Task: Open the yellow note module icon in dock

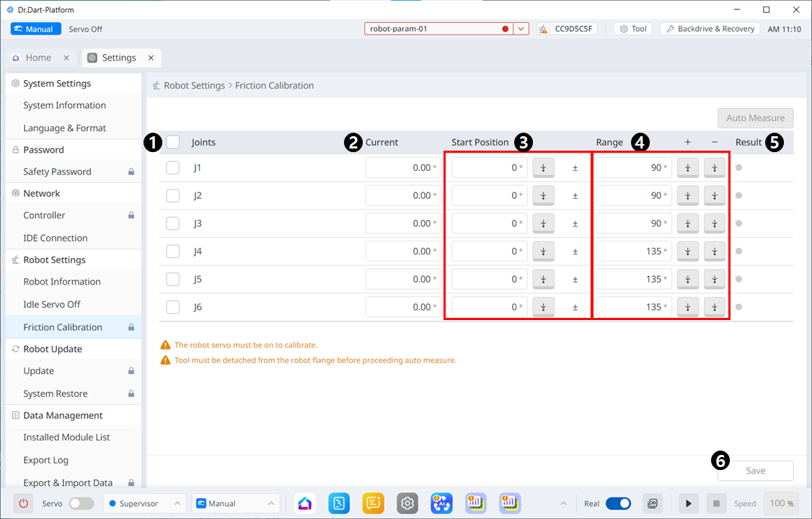Action: 373,503
